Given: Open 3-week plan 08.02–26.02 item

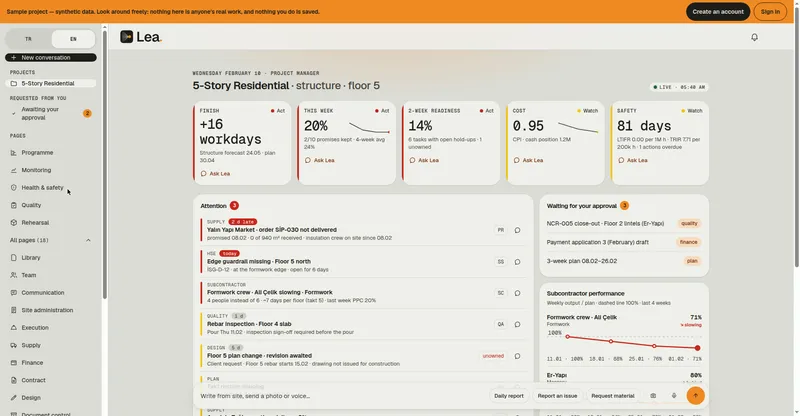Looking at the screenshot, I should 624,261.
